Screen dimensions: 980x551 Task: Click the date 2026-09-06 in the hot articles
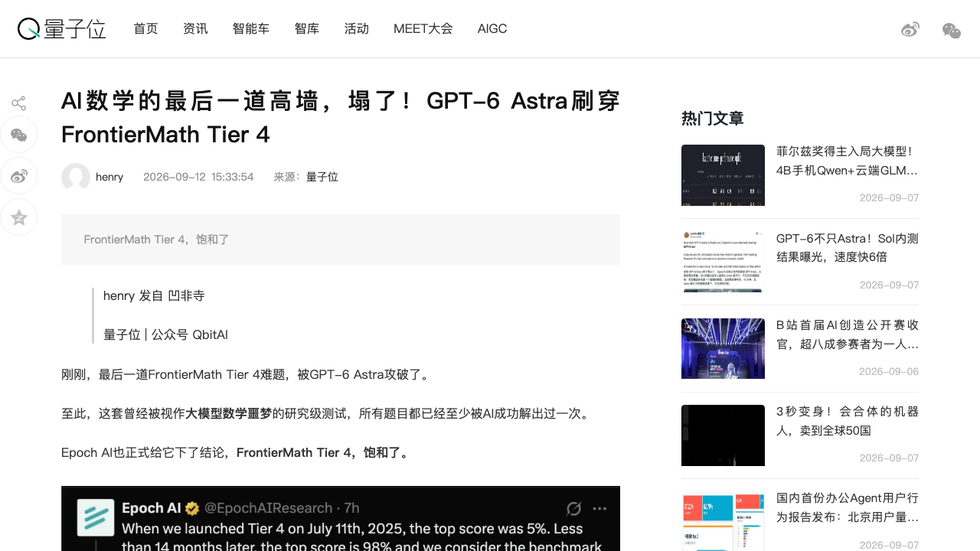(x=889, y=371)
